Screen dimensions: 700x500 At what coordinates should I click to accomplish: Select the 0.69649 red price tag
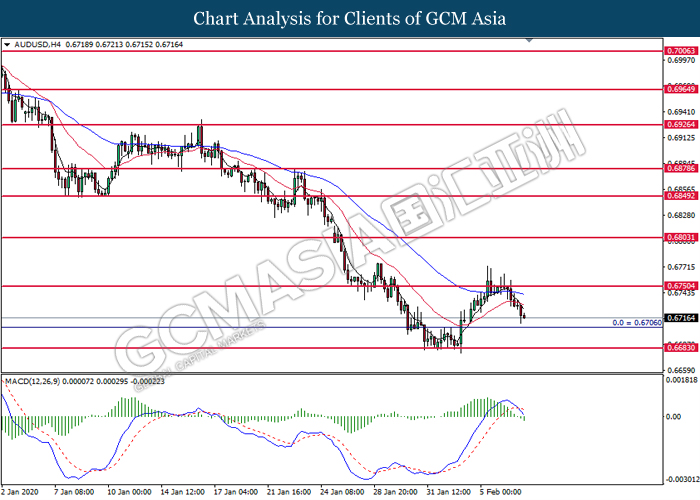coord(680,88)
